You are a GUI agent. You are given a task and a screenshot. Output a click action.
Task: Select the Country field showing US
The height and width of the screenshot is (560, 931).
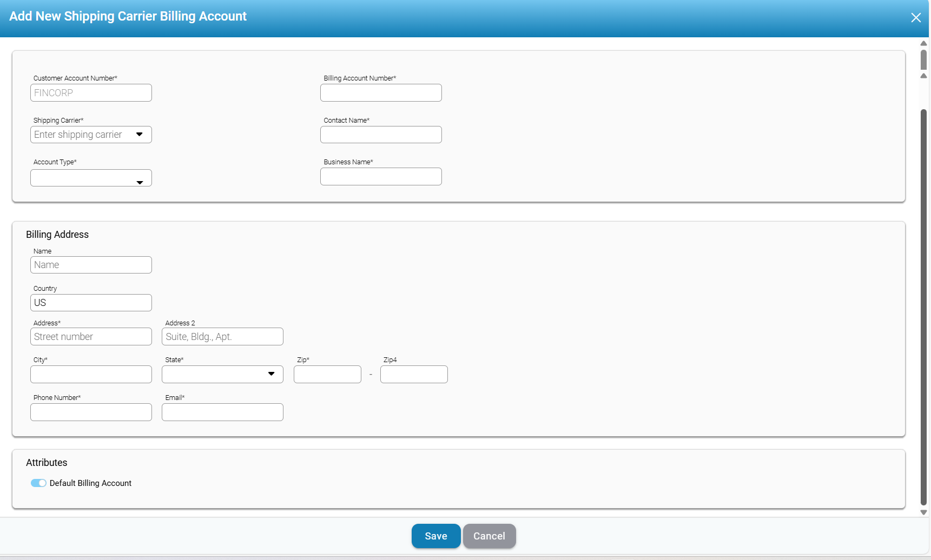91,303
